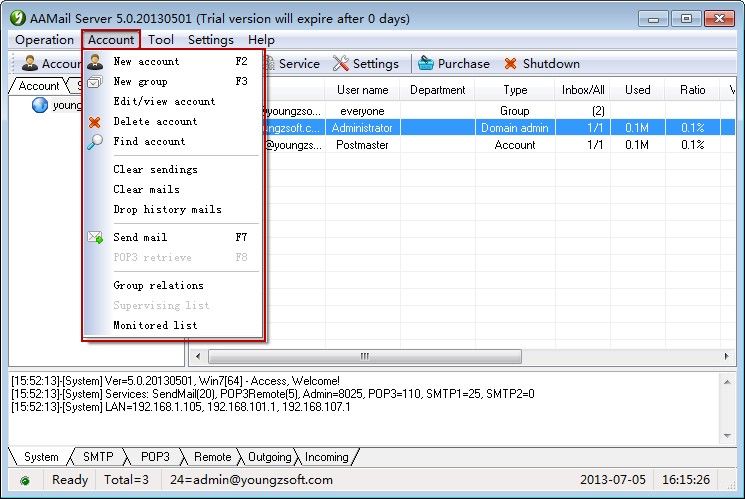Viewport: 745px width, 499px height.
Task: Click the magnifier Find account icon
Action: click(95, 142)
